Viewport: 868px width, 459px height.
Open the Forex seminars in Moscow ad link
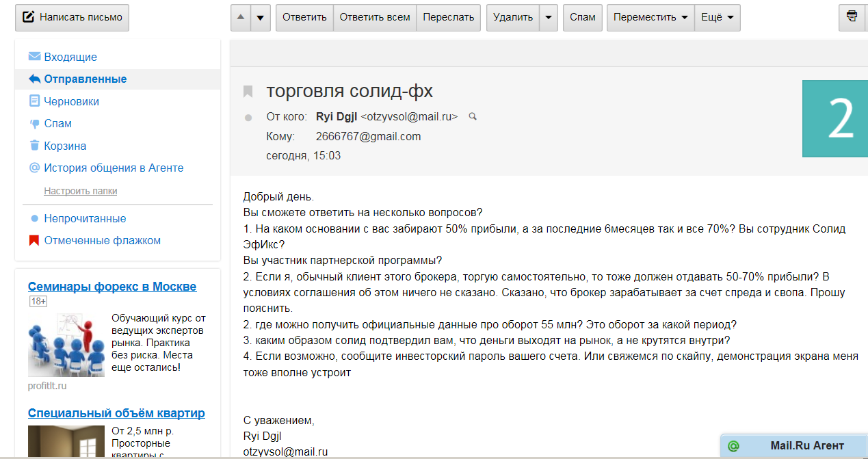(x=112, y=287)
